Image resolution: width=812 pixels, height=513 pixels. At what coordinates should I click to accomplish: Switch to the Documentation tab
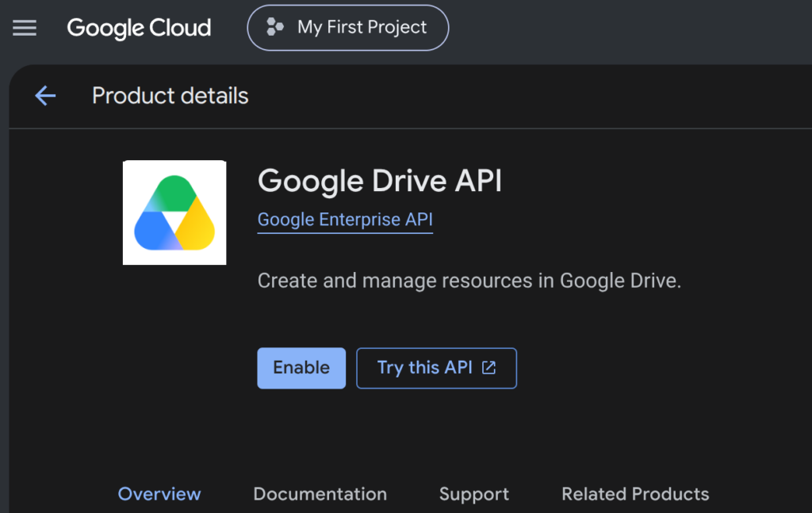pyautogui.click(x=320, y=494)
